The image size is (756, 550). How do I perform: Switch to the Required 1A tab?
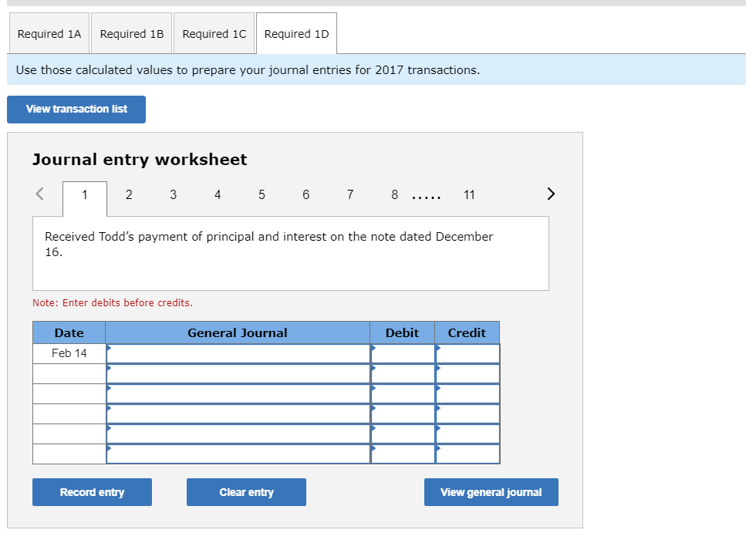pos(49,33)
